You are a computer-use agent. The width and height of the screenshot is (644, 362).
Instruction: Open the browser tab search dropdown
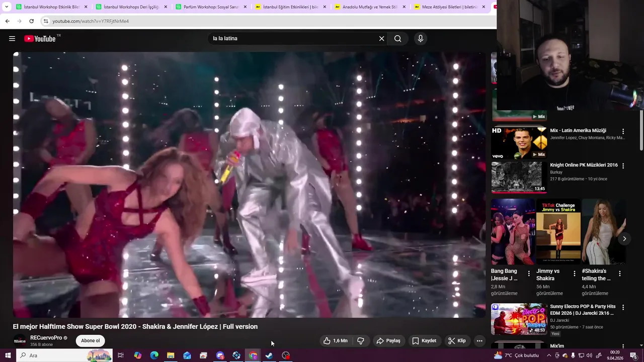(7, 7)
